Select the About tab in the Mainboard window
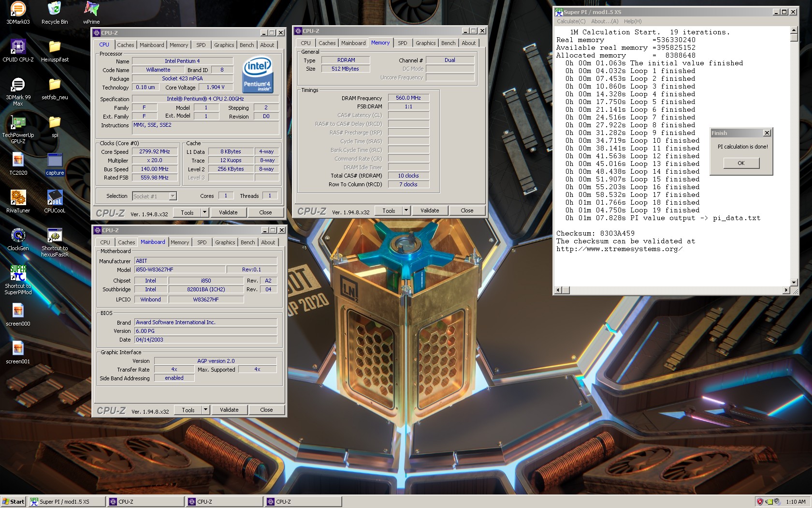This screenshot has width=812, height=508. 268,242
